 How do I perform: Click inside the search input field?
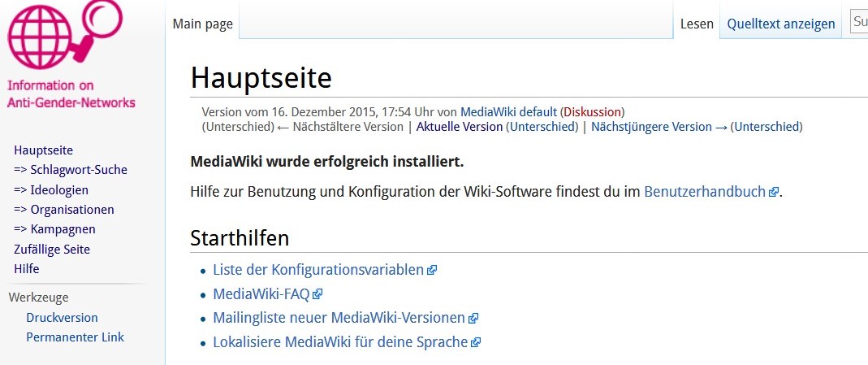[859, 22]
